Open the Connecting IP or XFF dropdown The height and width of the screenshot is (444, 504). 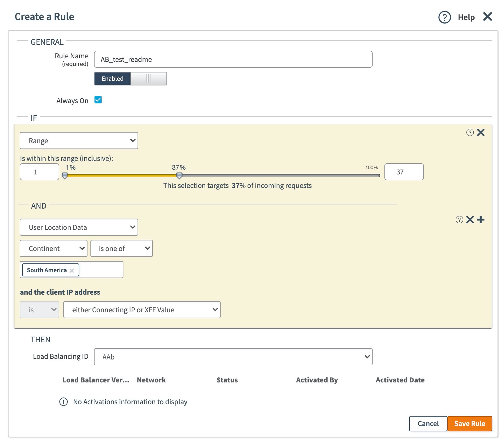tap(142, 310)
